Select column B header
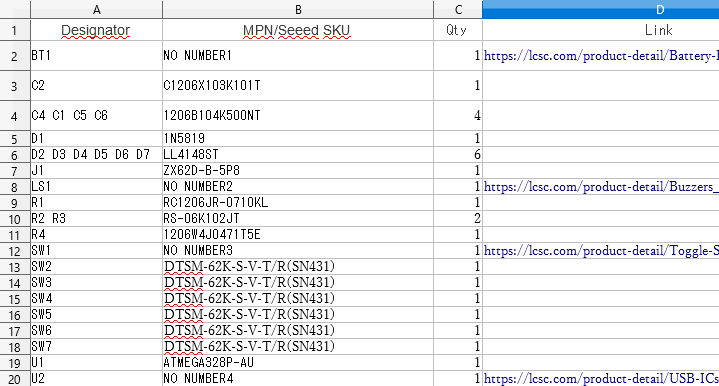This screenshot has height=386, width=719. (298, 10)
